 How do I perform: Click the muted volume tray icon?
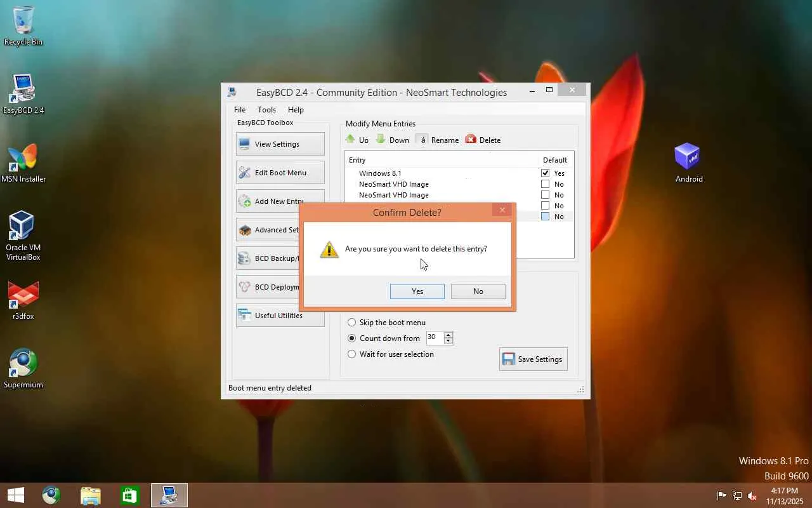coord(752,495)
